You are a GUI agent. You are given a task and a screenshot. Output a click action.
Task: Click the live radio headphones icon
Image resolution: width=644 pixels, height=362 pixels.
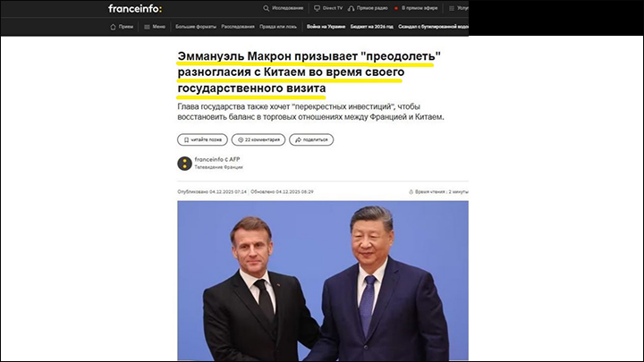[352, 8]
